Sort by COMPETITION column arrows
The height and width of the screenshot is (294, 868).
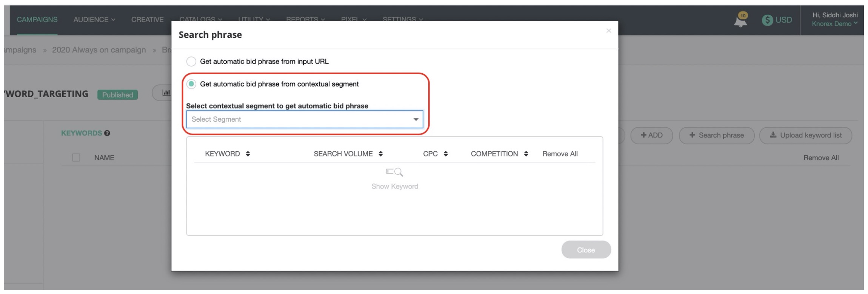pos(526,154)
